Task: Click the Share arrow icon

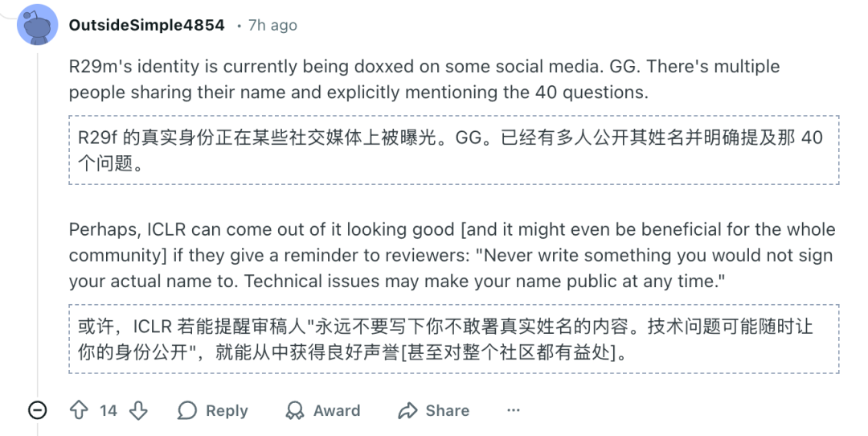Action: pyautogui.click(x=408, y=410)
